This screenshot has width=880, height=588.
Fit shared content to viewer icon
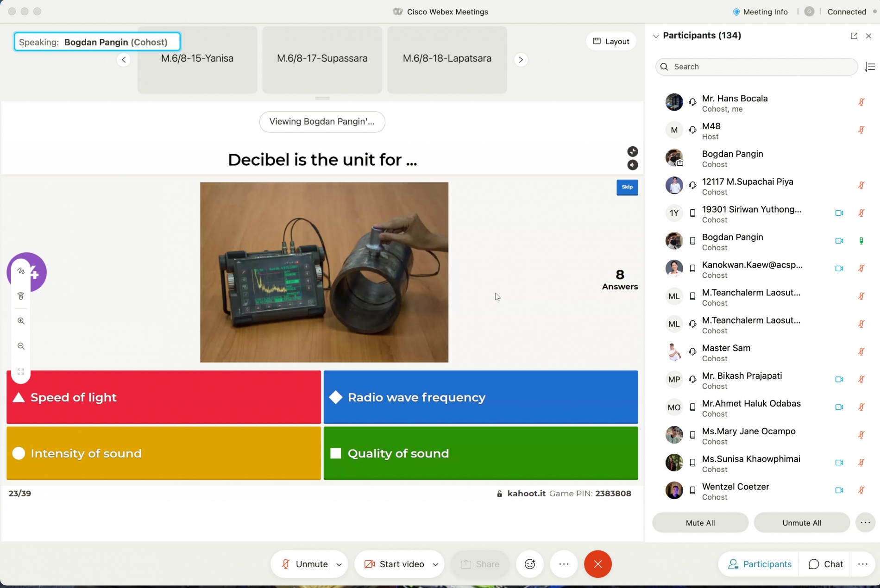[x=21, y=372]
